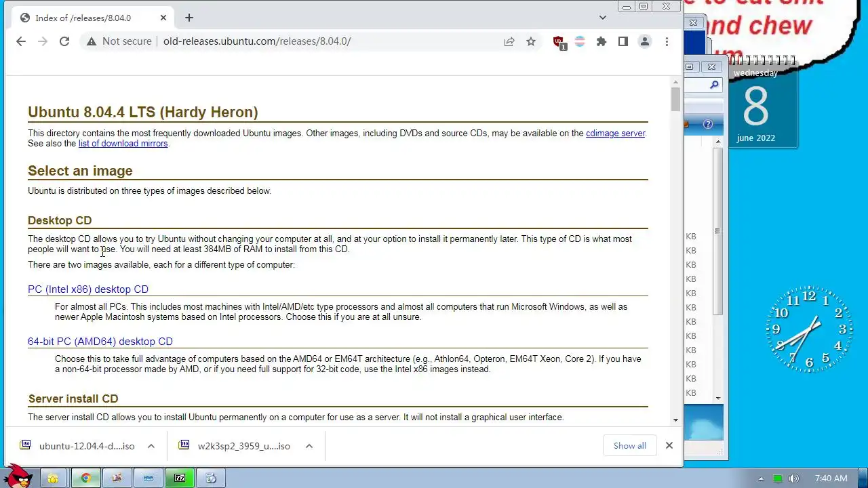Expand options for ubuntu-12.04.4 iso download
868x488 pixels.
(x=151, y=446)
